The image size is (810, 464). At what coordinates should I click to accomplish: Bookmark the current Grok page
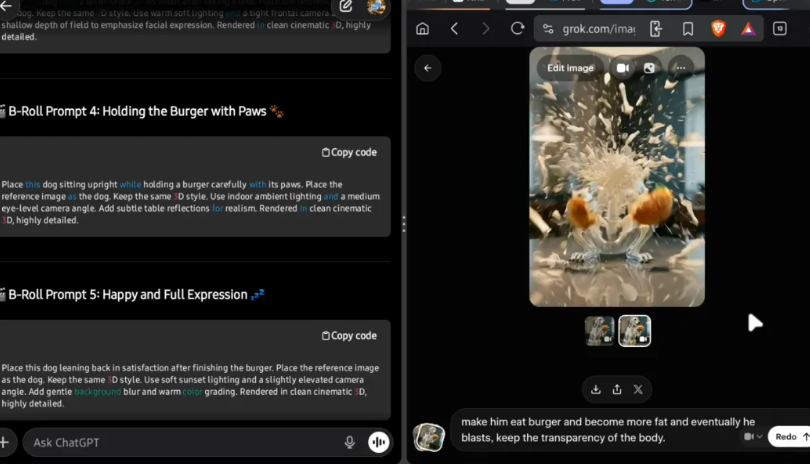[x=688, y=29]
